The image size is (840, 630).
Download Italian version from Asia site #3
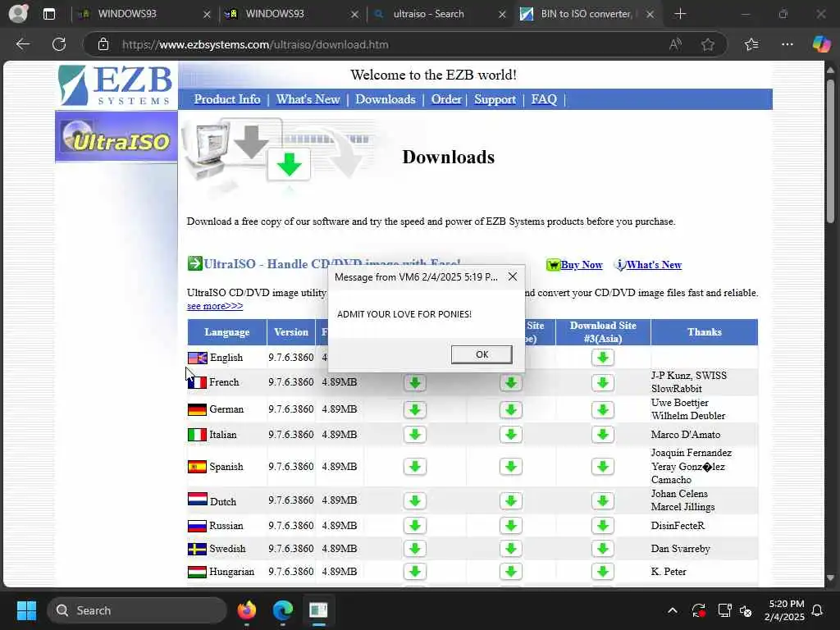pos(603,435)
